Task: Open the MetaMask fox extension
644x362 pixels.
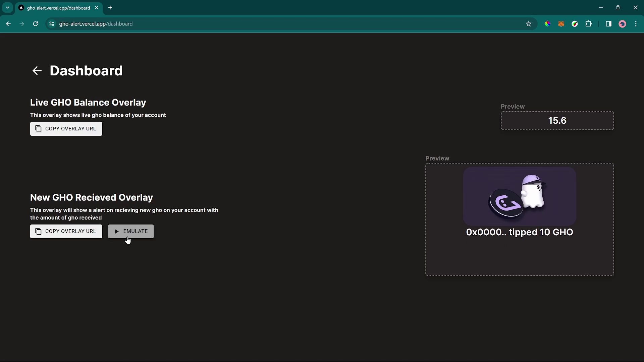Action: click(561, 24)
